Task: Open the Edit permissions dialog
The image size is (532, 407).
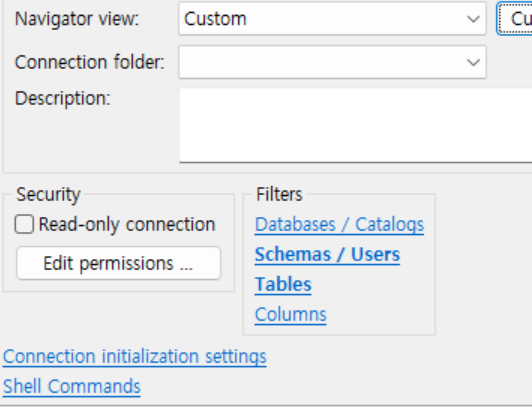Action: [119, 263]
